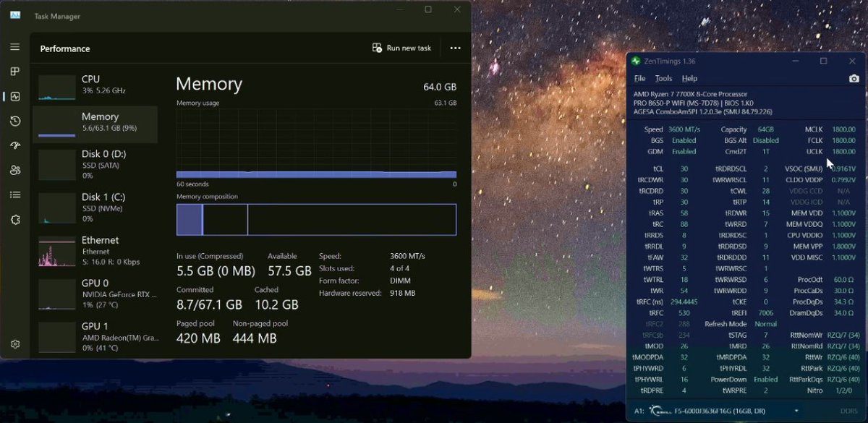Click the In use 5.5 GB (0 MB) value
Image resolution: width=868 pixels, height=423 pixels.
[x=216, y=271]
